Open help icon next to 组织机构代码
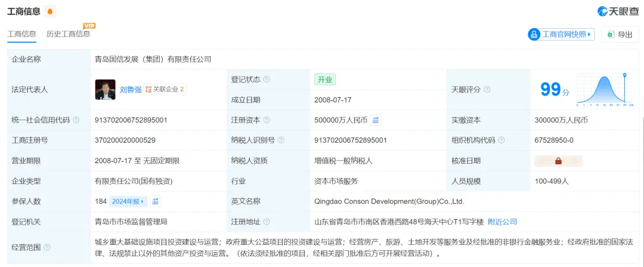The width and height of the screenshot is (644, 267). pyautogui.click(x=501, y=140)
